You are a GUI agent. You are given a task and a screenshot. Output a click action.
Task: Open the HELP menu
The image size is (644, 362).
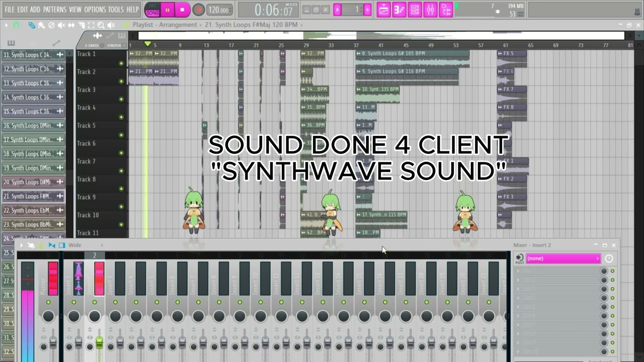(132, 10)
